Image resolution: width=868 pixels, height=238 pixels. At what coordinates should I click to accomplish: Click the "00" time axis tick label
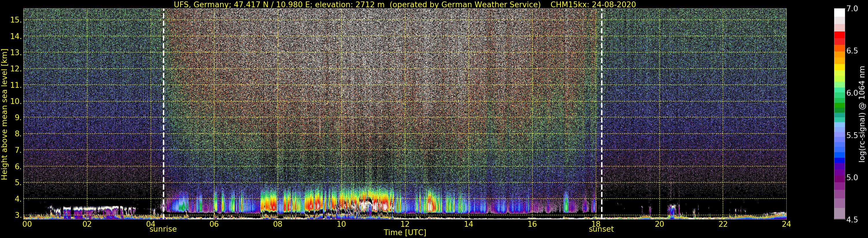click(27, 224)
